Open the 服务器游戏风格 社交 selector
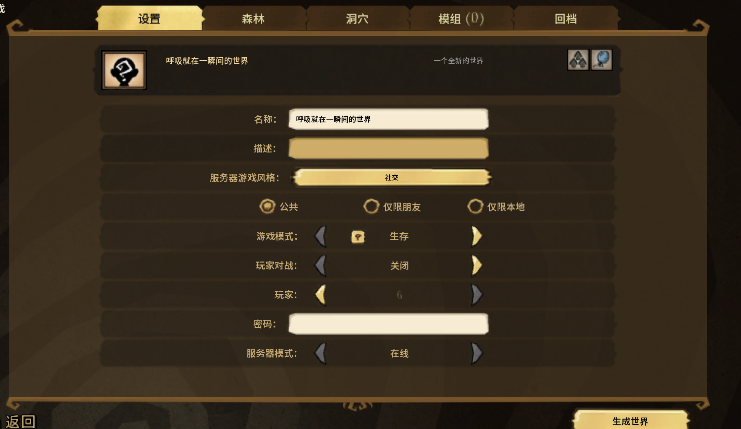 coord(392,178)
